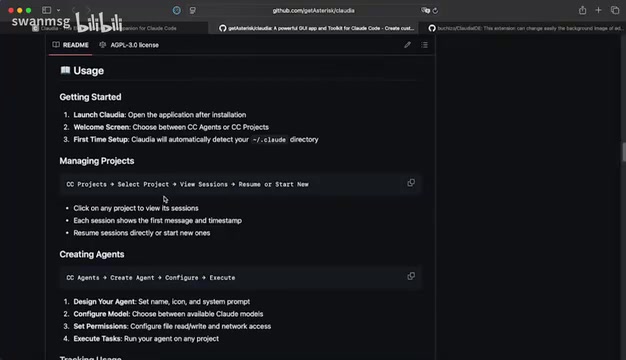Click the ~/.claude inline code

269,140
